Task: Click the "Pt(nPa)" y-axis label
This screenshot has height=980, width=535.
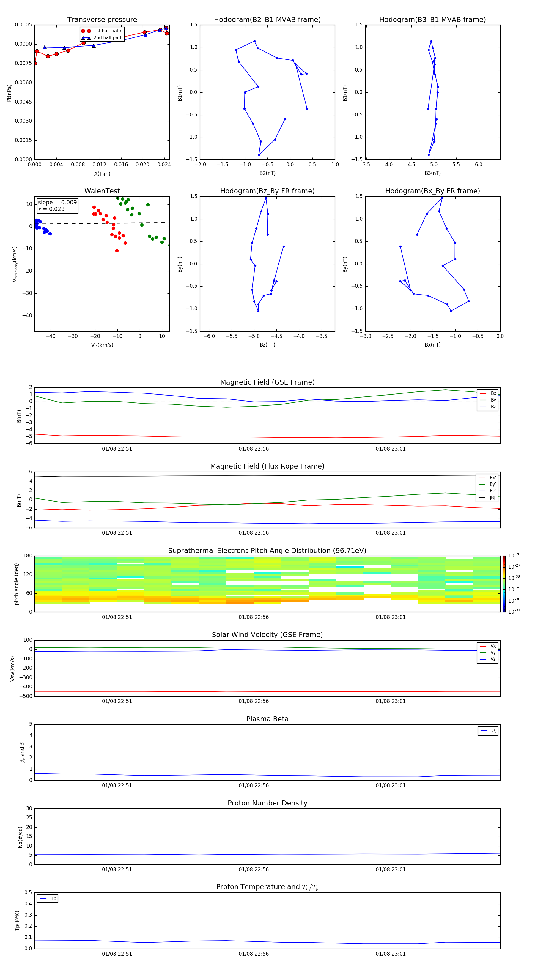Action: pos(9,92)
